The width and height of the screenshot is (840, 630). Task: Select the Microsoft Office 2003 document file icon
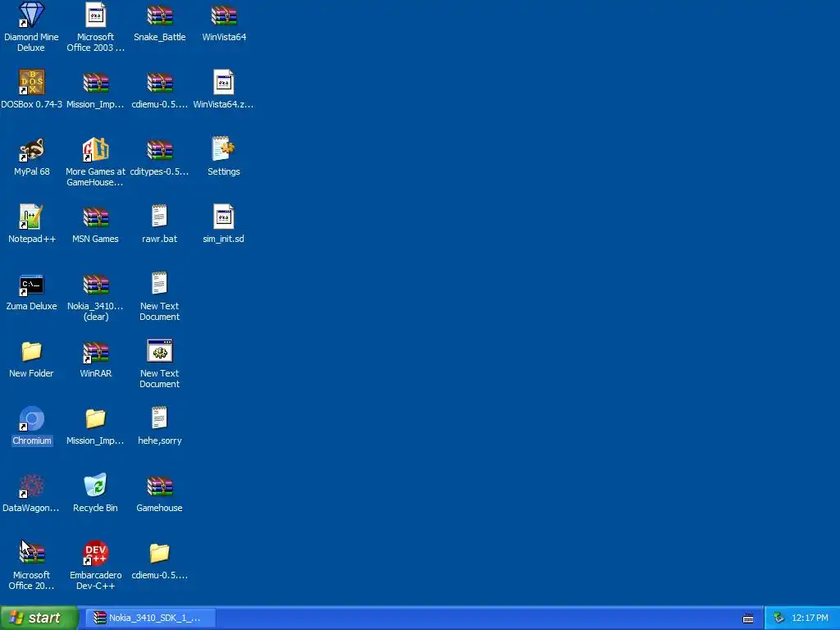pos(95,15)
